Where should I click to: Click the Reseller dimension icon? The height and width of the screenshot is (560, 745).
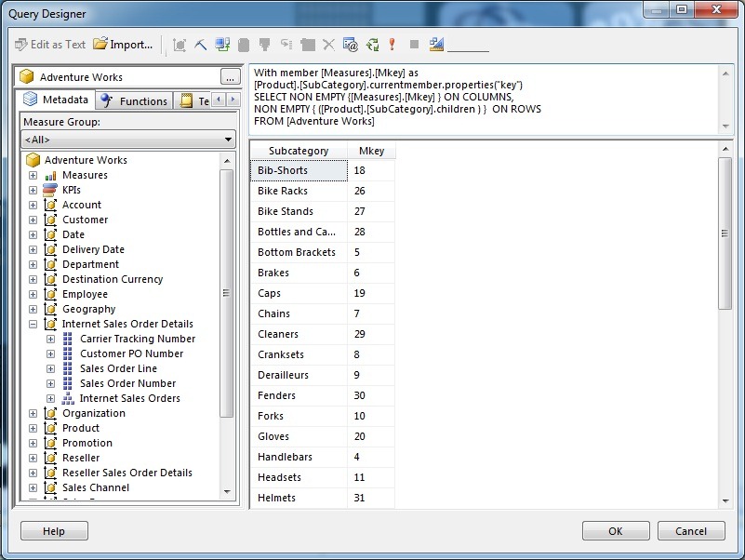50,458
